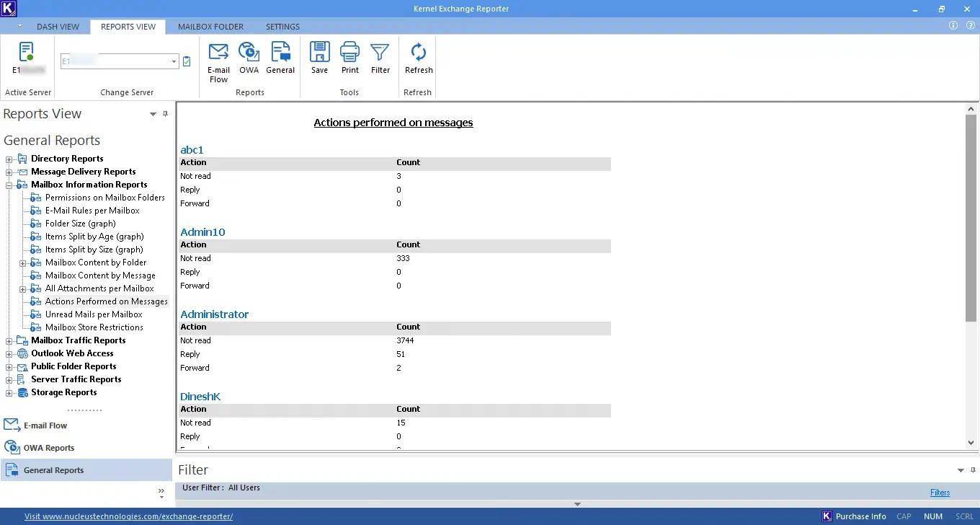
Task: Collapse the Mailbox Information Reports node
Action: pyautogui.click(x=9, y=185)
